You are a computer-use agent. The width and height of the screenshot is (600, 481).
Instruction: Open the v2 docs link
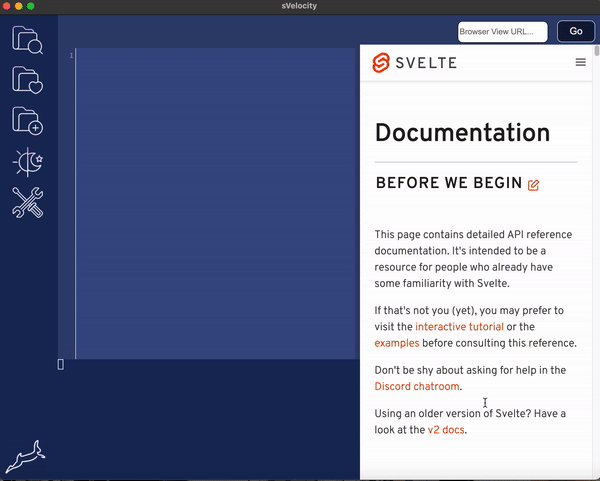[446, 430]
